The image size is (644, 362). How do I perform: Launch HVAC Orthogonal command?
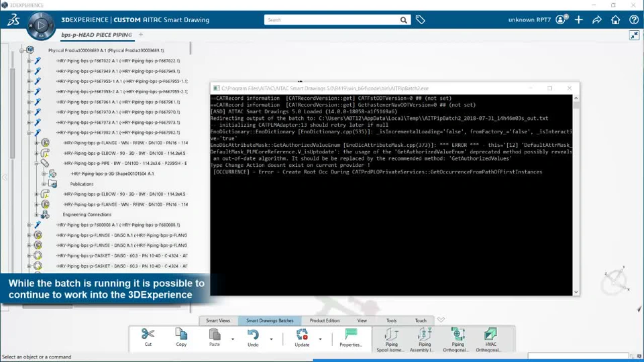[490, 340]
